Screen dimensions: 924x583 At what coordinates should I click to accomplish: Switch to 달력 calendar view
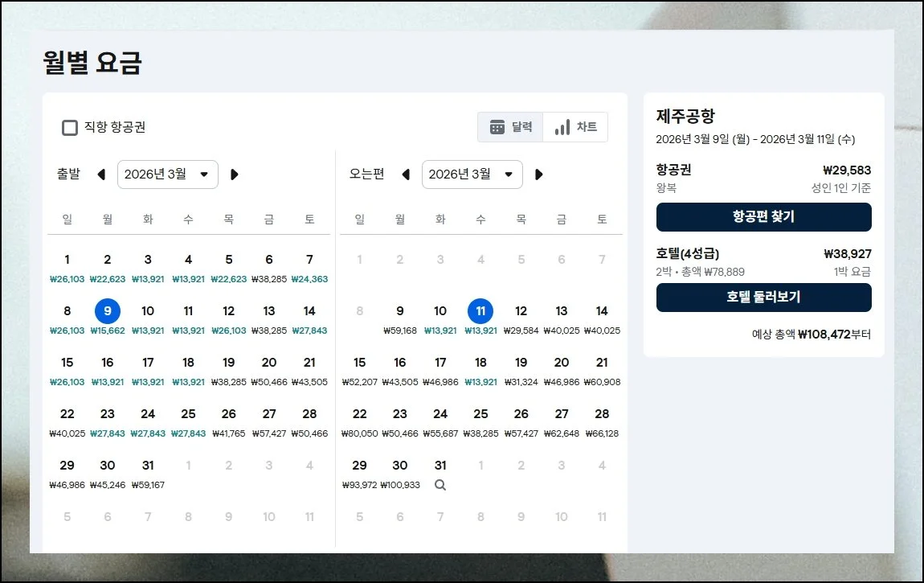[511, 127]
